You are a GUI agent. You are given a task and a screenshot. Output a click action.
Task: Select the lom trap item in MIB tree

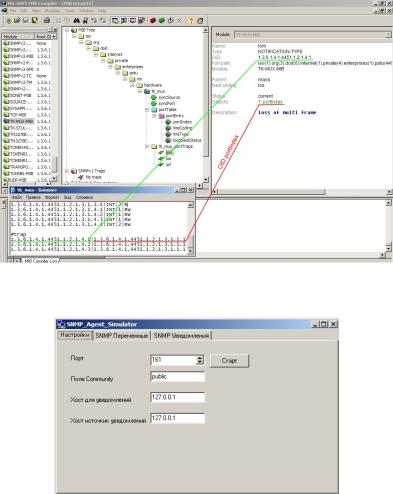[169, 152]
